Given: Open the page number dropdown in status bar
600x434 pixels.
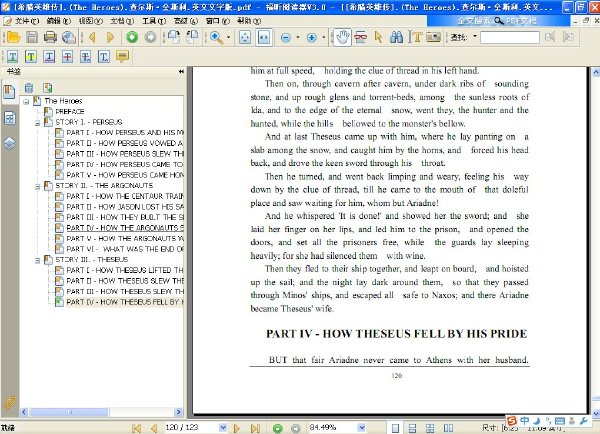Looking at the screenshot, I should [x=223, y=427].
